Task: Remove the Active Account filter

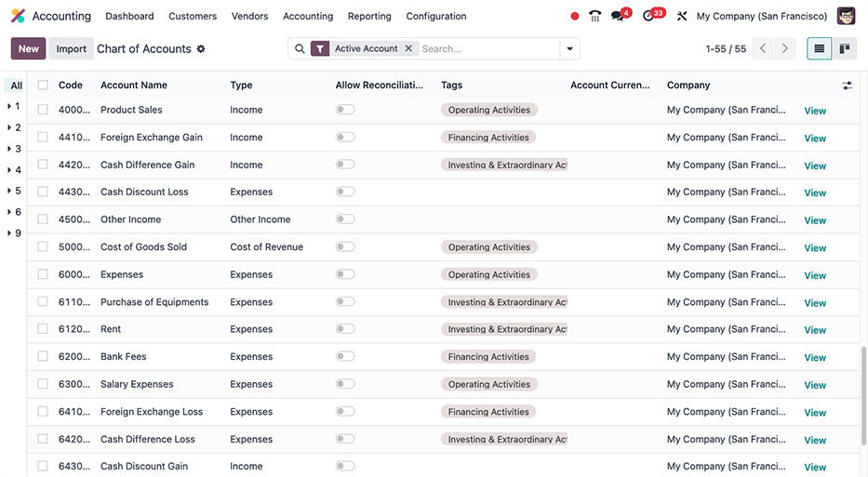Action: 407,48
